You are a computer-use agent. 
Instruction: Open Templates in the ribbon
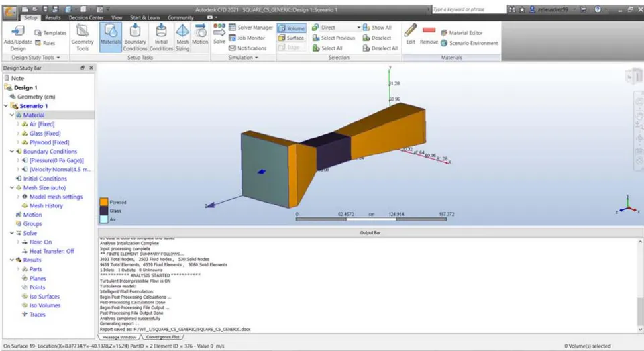point(50,32)
